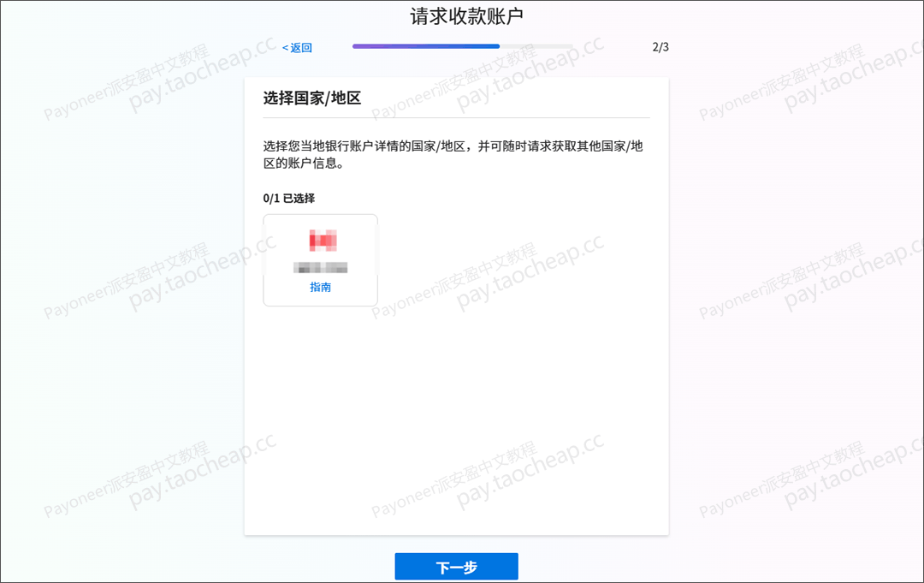This screenshot has height=583, width=924.
Task: Open the 指南 guide link
Action: 320,287
